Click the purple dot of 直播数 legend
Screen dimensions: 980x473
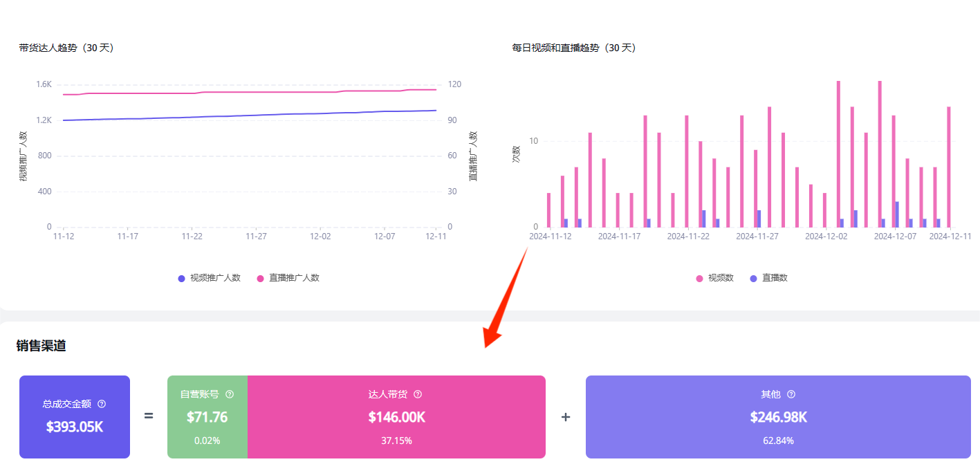pyautogui.click(x=754, y=278)
